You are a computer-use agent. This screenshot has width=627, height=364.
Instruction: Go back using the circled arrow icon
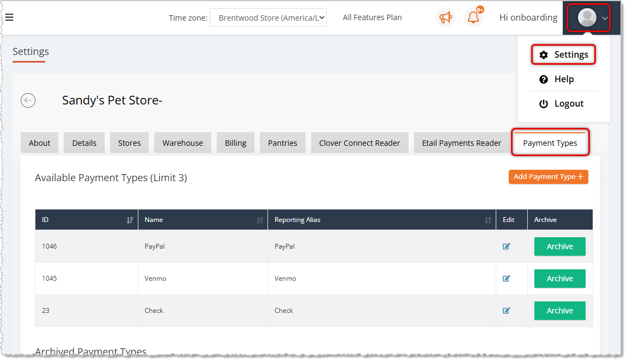[x=28, y=100]
